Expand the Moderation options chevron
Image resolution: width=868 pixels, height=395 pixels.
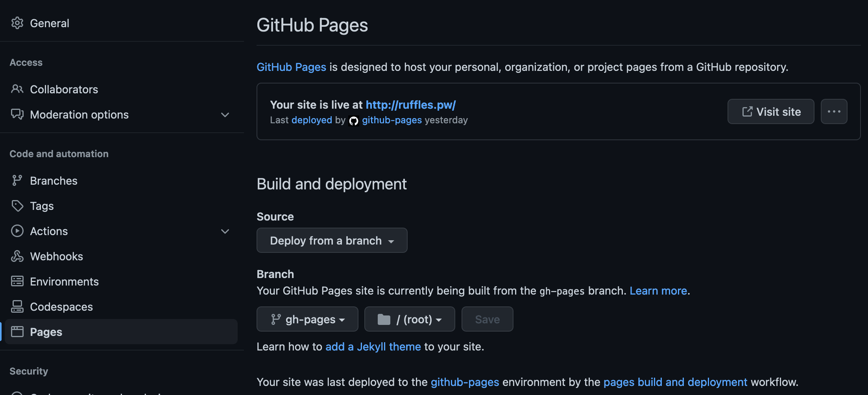point(225,115)
